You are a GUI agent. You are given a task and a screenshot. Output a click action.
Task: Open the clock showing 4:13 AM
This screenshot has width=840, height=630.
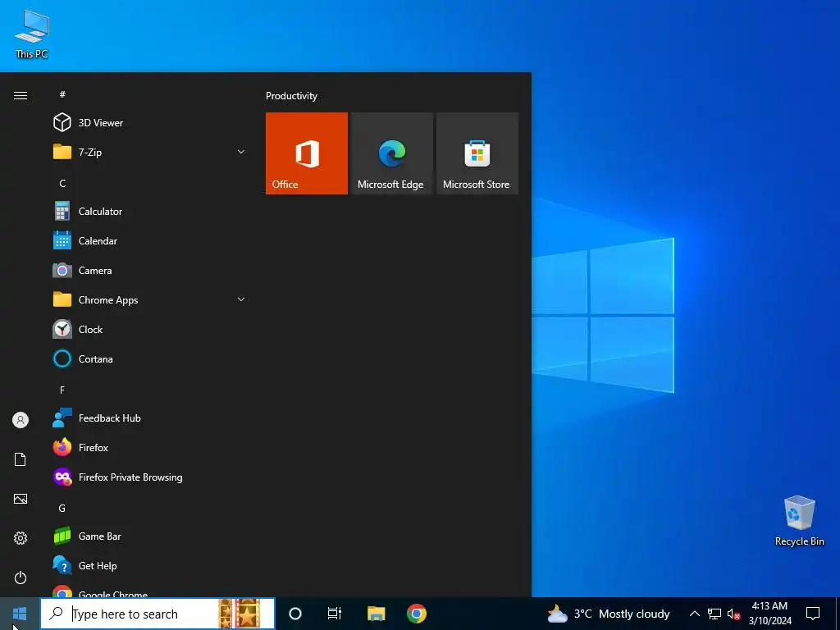769,614
